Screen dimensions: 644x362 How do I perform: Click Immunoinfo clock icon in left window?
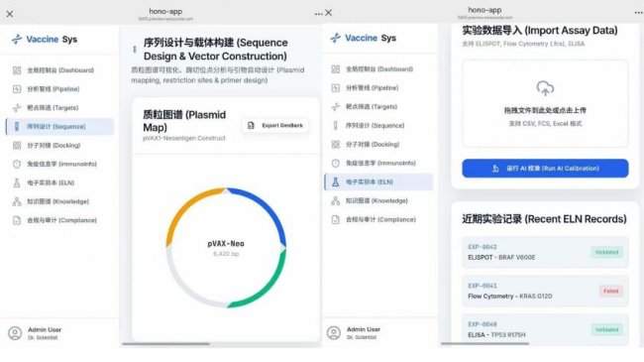click(17, 164)
